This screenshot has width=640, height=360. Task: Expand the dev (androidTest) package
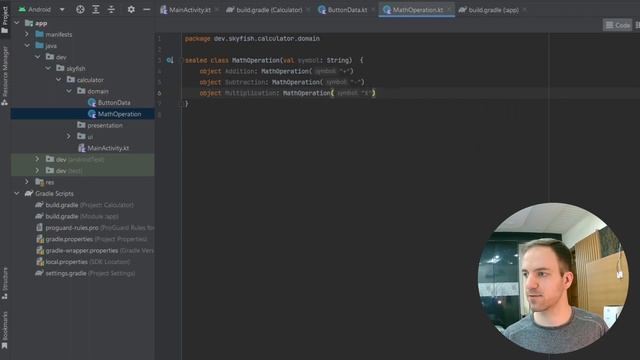[38, 159]
